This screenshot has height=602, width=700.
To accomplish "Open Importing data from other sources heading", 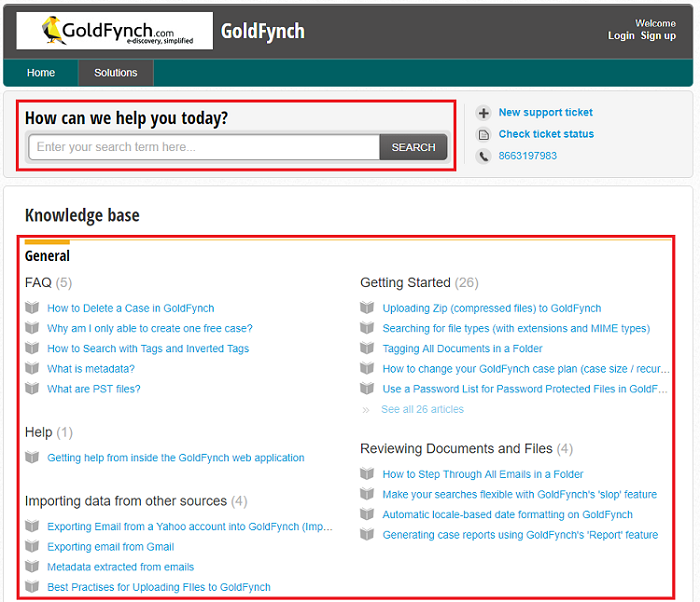I will (x=126, y=501).
